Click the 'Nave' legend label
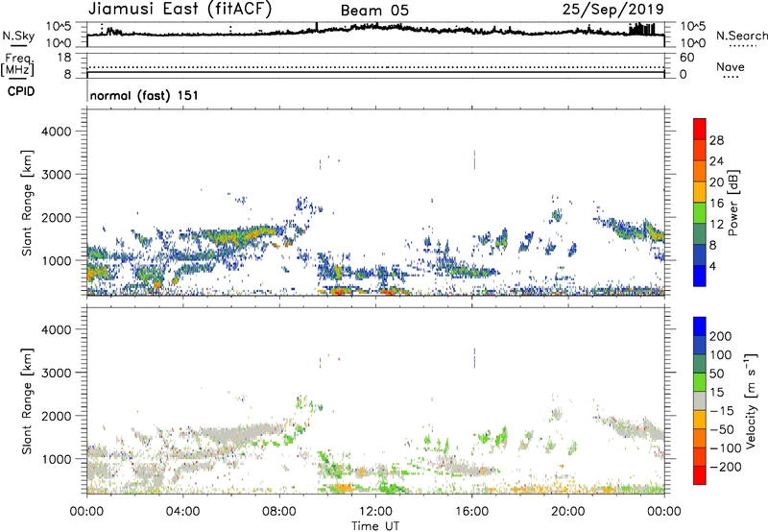 (x=731, y=67)
